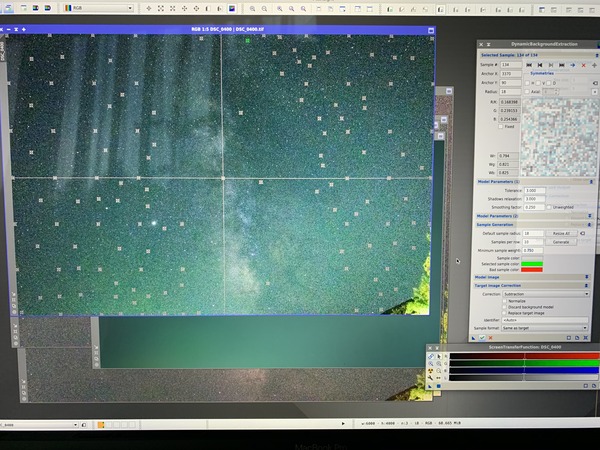The height and width of the screenshot is (450, 600).
Task: Click blue arrow next sample icon
Action: tap(573, 65)
